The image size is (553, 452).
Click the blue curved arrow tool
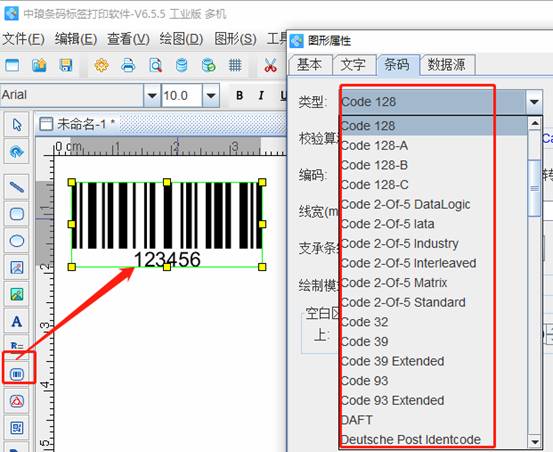(x=17, y=152)
